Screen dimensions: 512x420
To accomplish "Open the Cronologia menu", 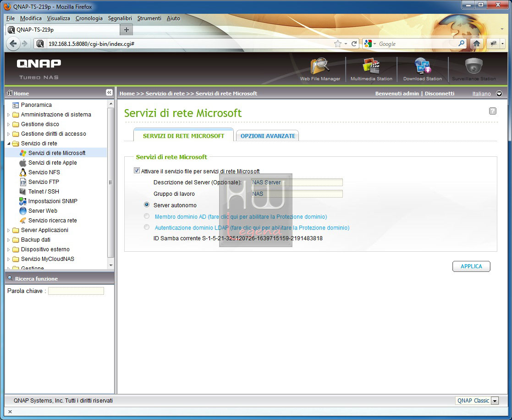I will point(89,18).
